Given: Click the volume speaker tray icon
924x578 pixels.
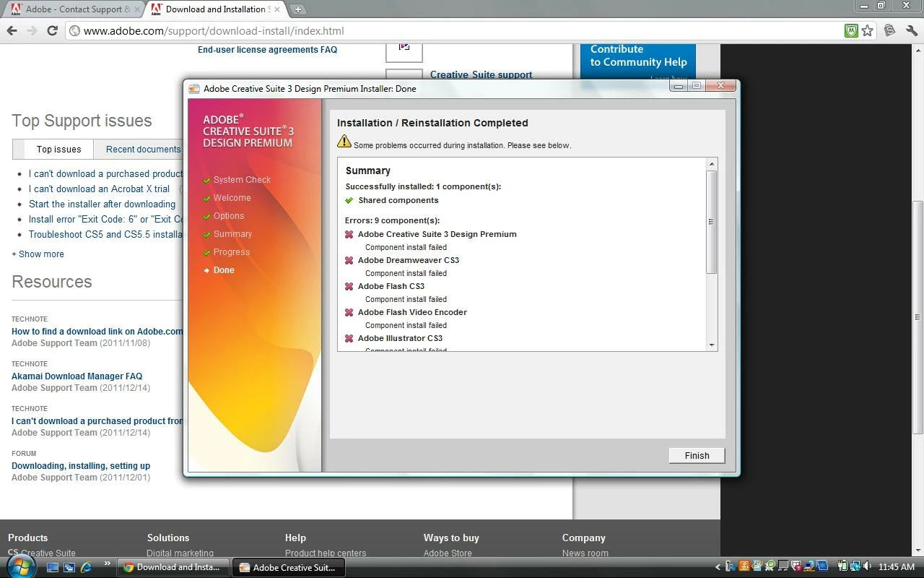Looking at the screenshot, I should [x=867, y=566].
